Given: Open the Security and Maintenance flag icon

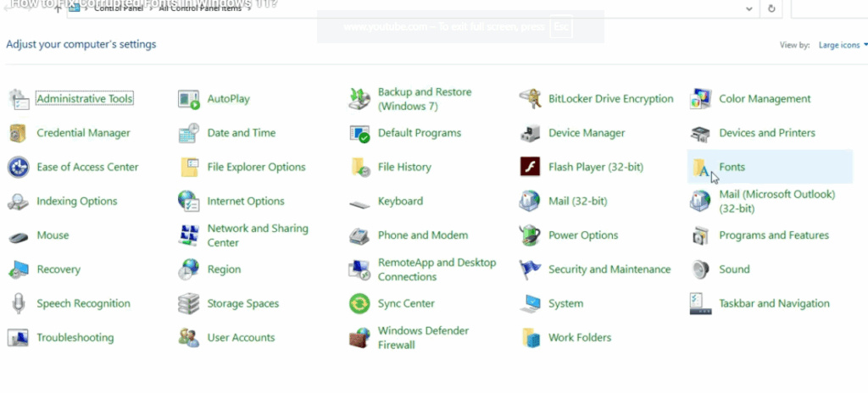Looking at the screenshot, I should (531, 269).
